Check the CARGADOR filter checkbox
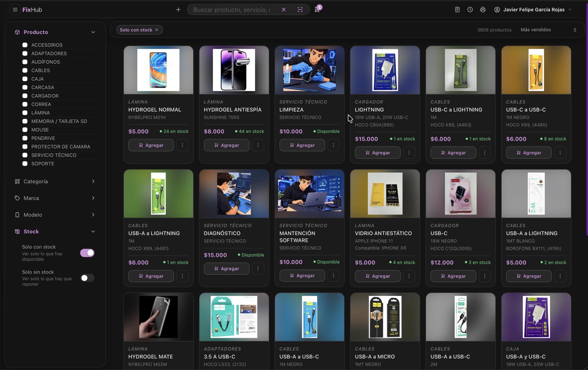 coord(25,96)
